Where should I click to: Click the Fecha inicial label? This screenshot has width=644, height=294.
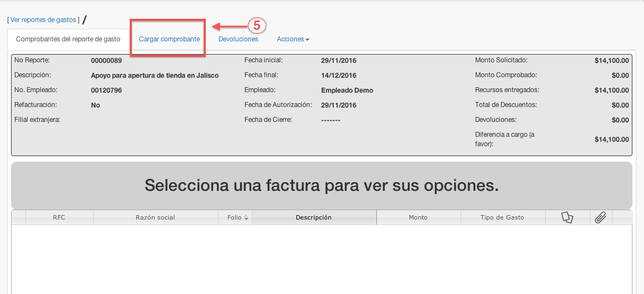click(x=264, y=60)
